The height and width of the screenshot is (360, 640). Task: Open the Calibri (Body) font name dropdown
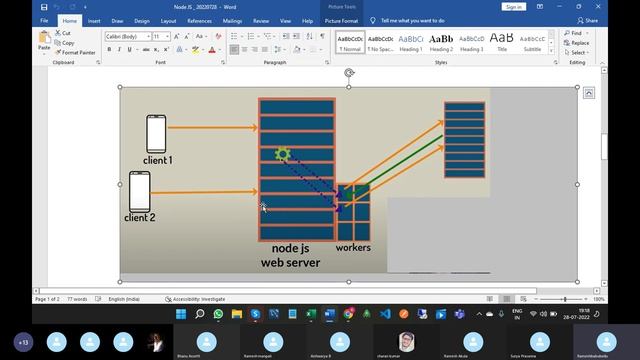[149, 36]
